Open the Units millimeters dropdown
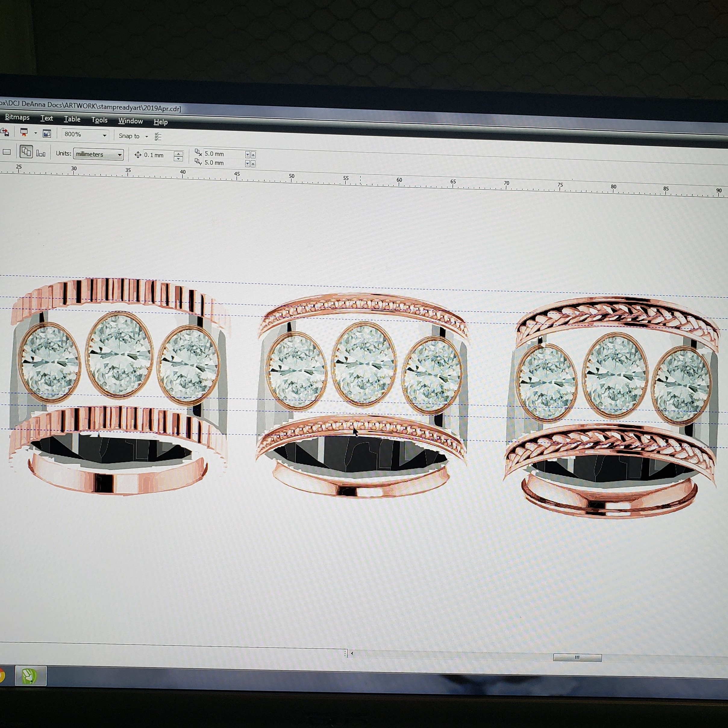Screen dimensions: 728x728 click(x=98, y=155)
